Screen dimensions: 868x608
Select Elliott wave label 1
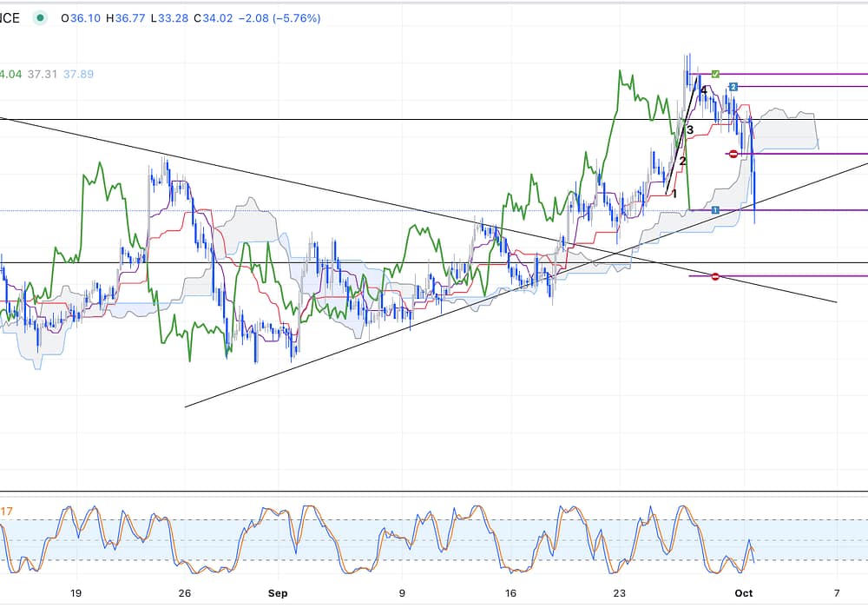pyautogui.click(x=674, y=194)
